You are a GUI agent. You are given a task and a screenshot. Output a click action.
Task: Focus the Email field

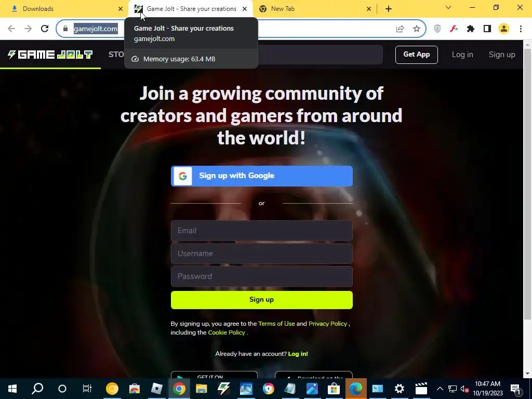262,231
